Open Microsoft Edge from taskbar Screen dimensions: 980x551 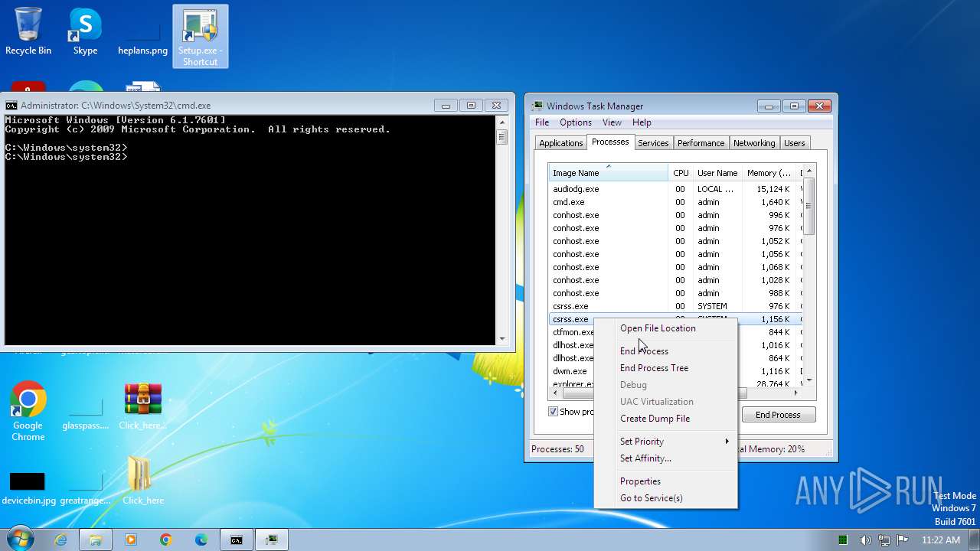(201, 540)
